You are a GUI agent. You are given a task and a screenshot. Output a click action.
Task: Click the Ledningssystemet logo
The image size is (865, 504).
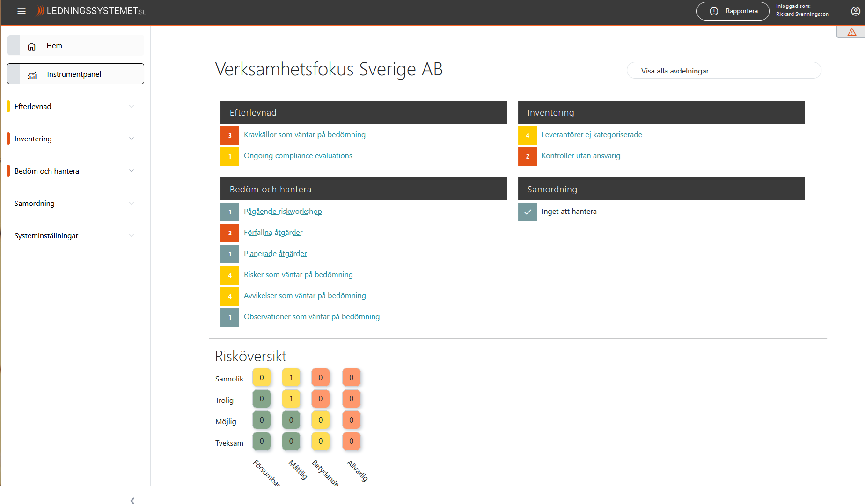pos(92,11)
